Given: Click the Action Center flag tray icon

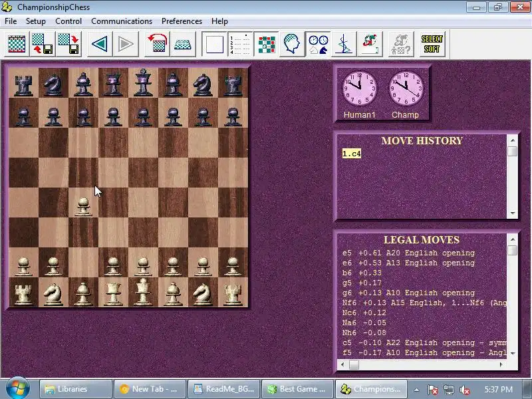Looking at the screenshot, I should pyautogui.click(x=433, y=390).
